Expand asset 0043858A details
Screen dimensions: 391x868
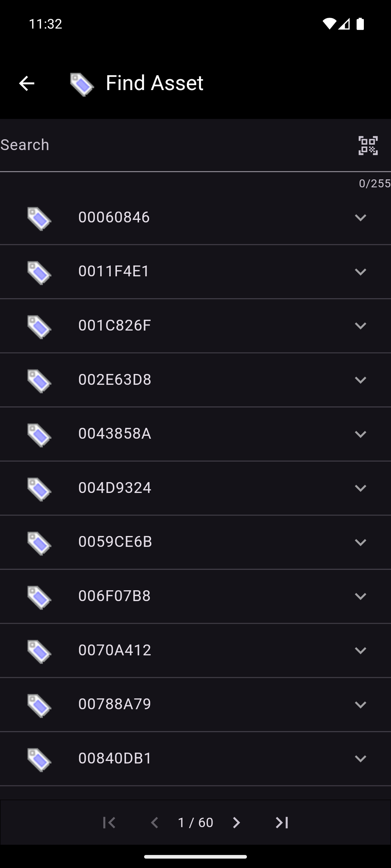pos(360,434)
